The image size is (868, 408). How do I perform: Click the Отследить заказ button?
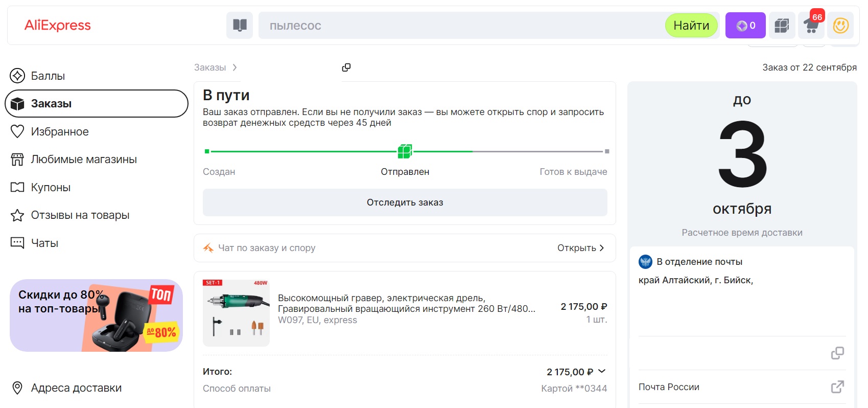pyautogui.click(x=405, y=202)
